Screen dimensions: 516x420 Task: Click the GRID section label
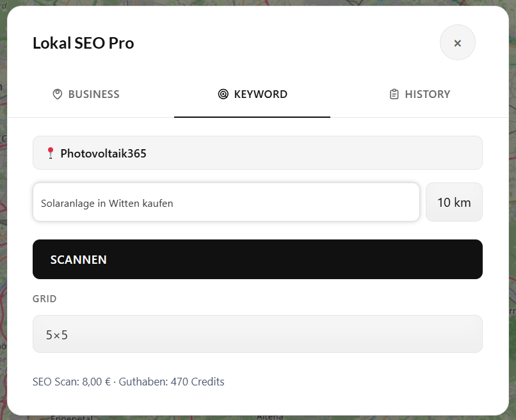pyautogui.click(x=44, y=299)
